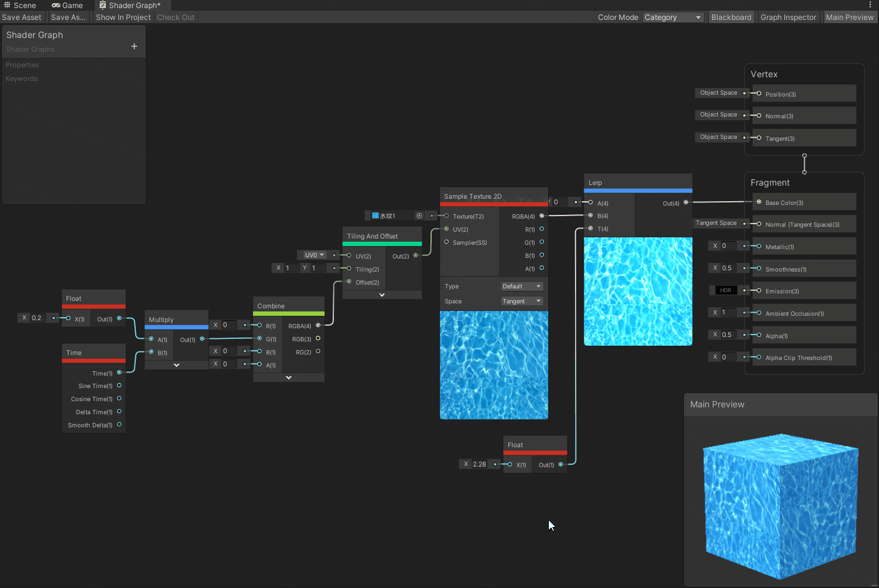Viewport: 879px width, 588px height.
Task: Click the Time node Time(1) output port
Action: (119, 372)
